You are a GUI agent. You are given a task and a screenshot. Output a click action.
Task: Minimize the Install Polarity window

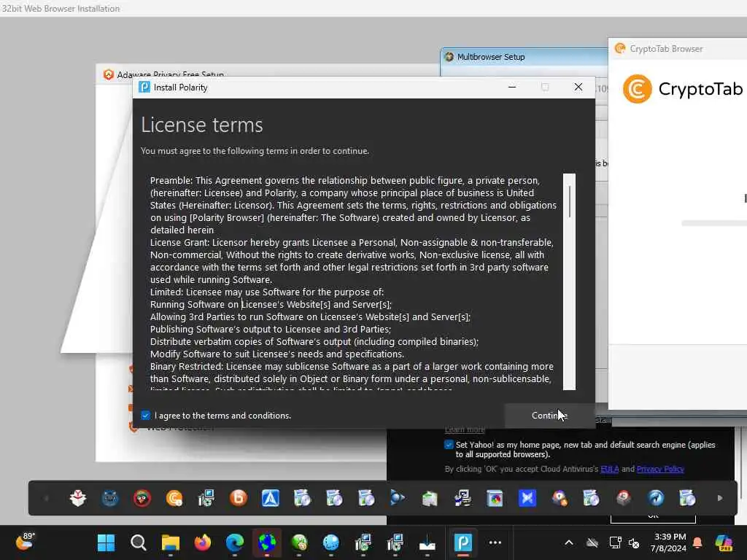coord(512,87)
